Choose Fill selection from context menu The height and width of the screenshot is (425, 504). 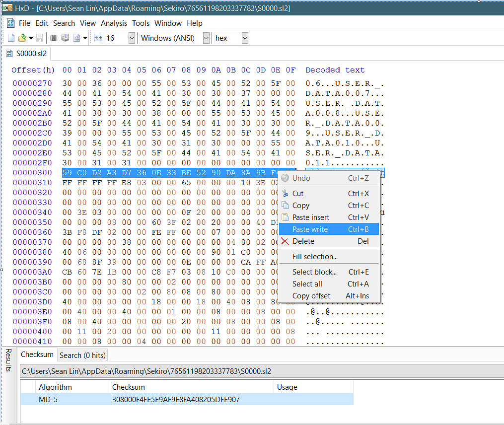tap(315, 257)
